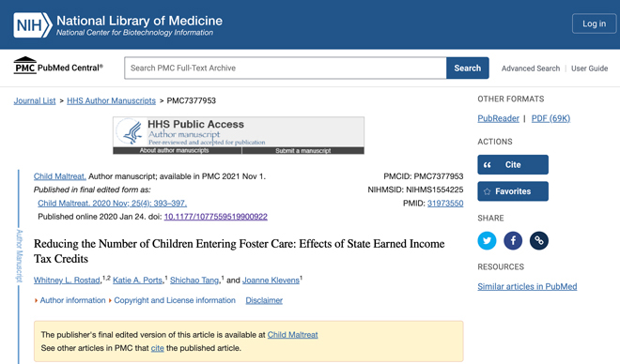Open the Disclaimer link

point(264,300)
